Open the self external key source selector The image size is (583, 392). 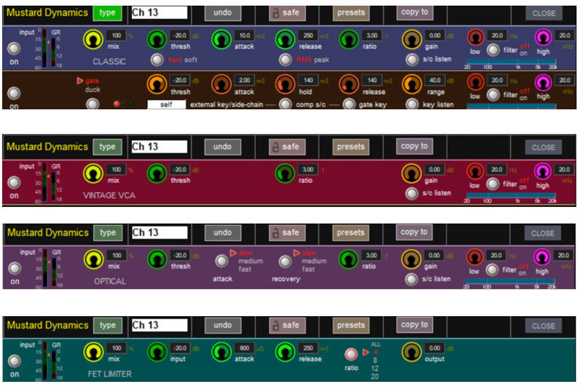[x=167, y=104]
